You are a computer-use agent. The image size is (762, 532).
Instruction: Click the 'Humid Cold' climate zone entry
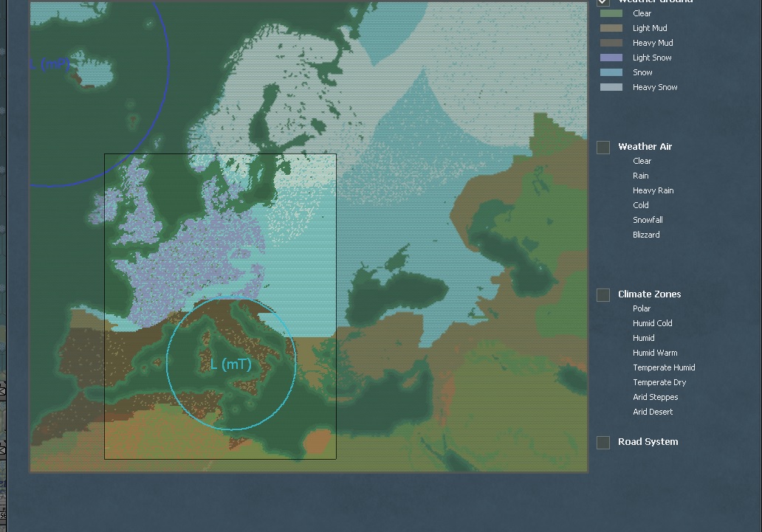pyautogui.click(x=653, y=323)
